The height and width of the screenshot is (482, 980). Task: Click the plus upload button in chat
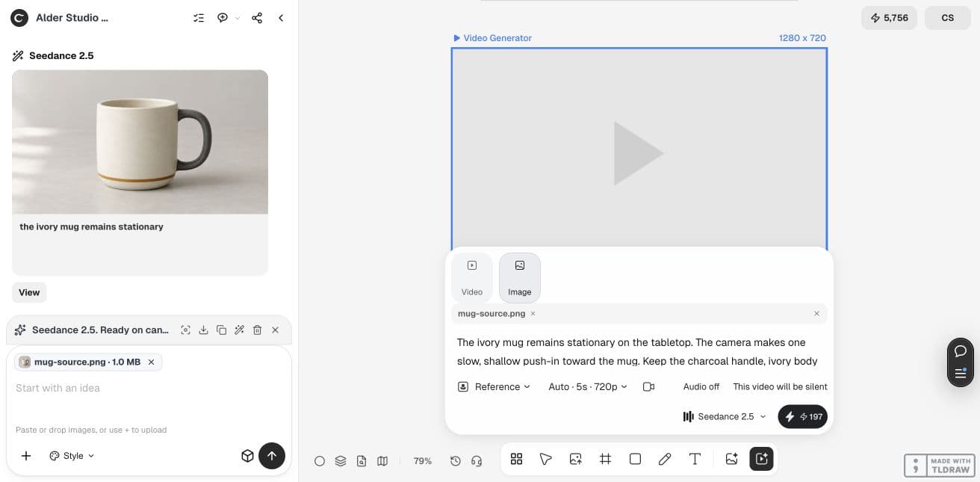tap(26, 456)
